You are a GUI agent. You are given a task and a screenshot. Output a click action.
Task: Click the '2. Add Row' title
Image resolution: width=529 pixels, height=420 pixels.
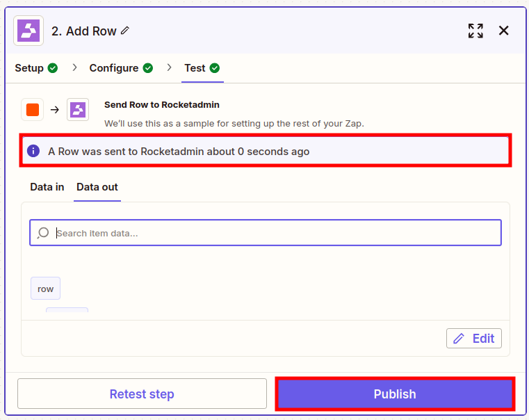[83, 31]
